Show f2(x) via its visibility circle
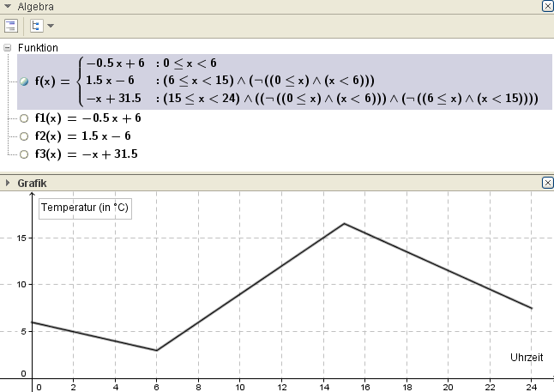The height and width of the screenshot is (392, 554). pyautogui.click(x=24, y=136)
